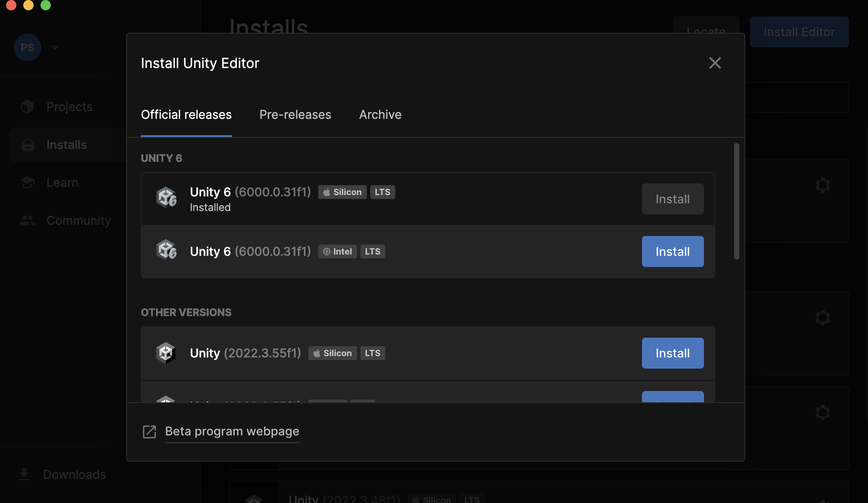Click the Projects cube icon in sidebar
The image size is (868, 503).
28,106
